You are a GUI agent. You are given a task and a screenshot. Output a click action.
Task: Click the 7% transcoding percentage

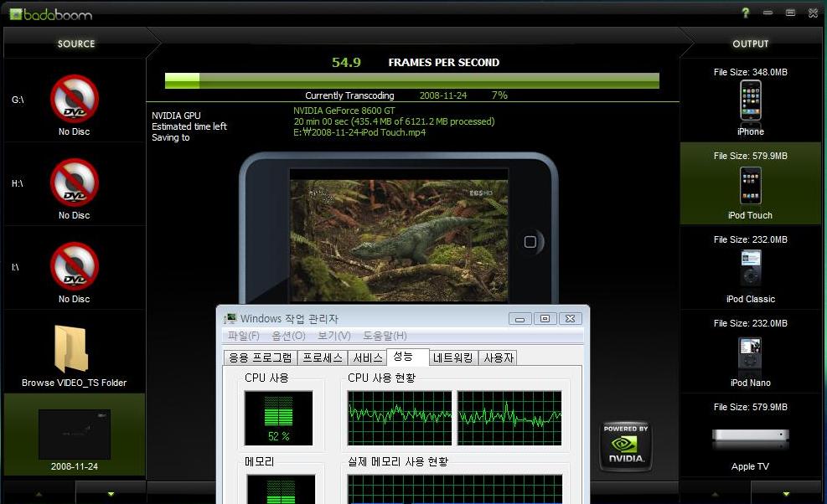[499, 95]
